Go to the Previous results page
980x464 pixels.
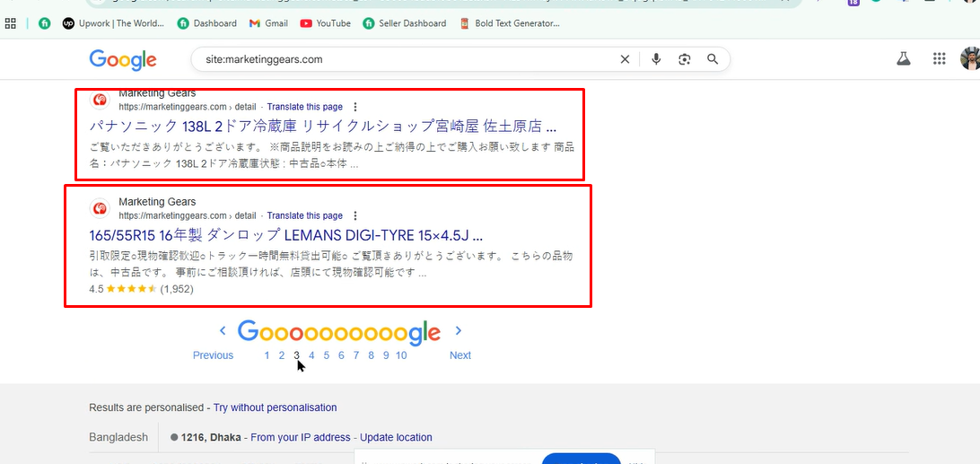click(x=213, y=355)
